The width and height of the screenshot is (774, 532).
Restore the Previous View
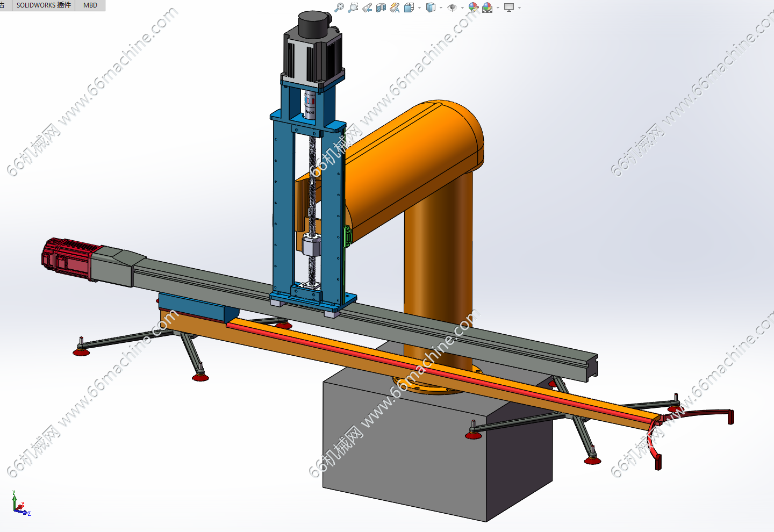tap(367, 8)
